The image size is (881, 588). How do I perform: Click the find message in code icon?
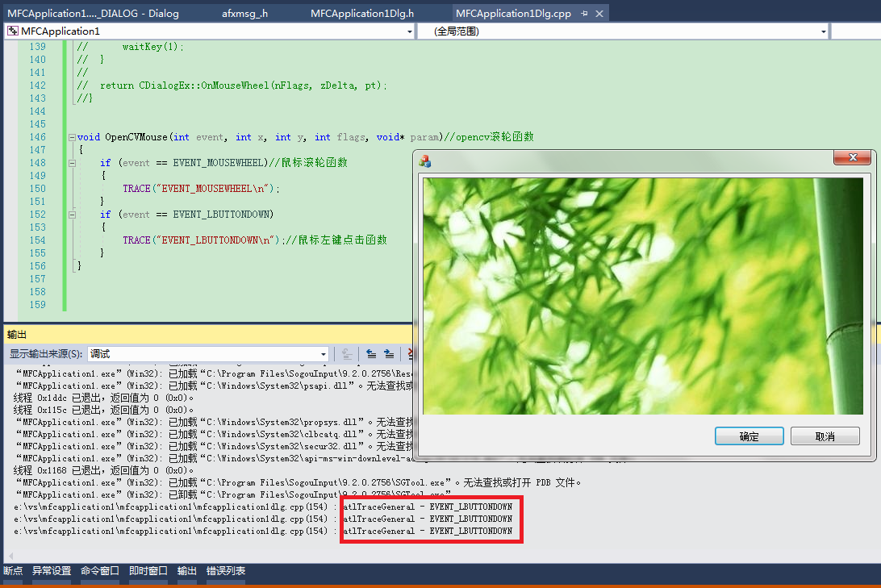(346, 353)
